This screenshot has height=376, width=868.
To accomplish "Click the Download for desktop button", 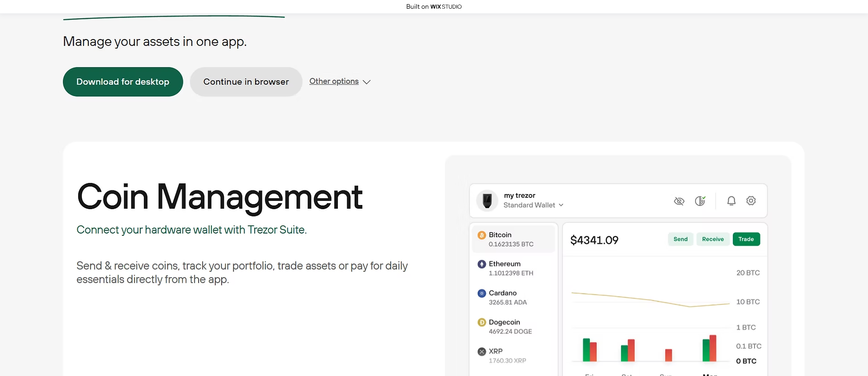I will click(x=123, y=82).
